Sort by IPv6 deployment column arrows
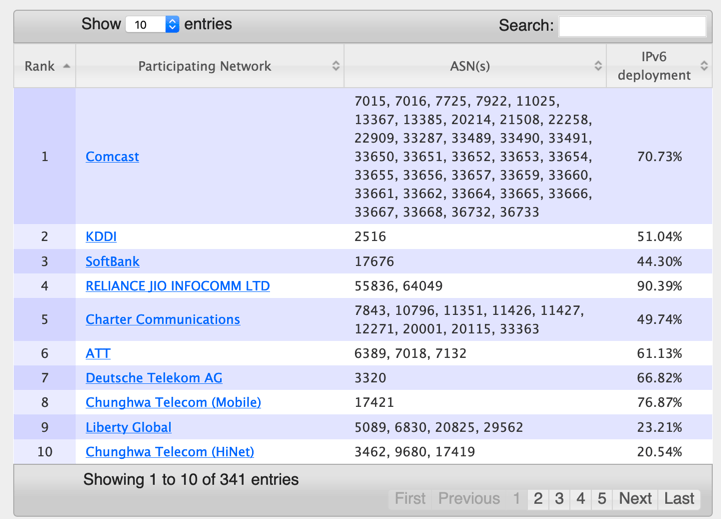 tap(704, 66)
